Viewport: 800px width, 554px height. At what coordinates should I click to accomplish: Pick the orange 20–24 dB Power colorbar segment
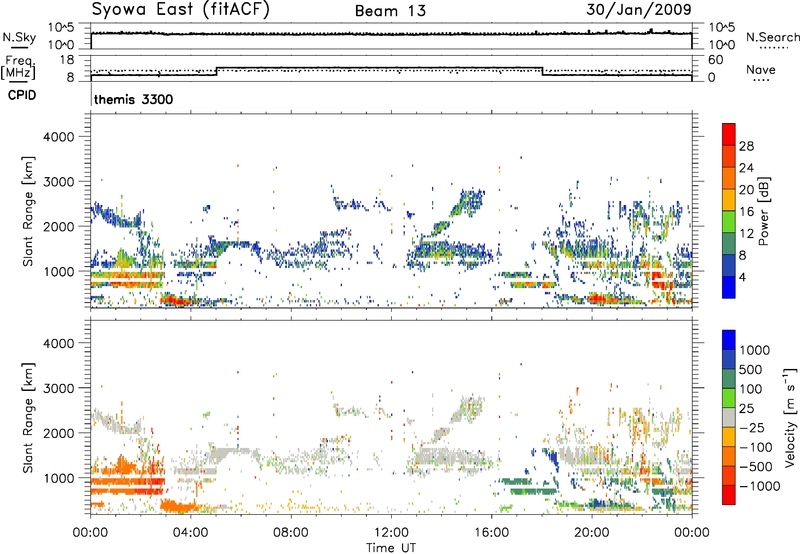(x=729, y=178)
